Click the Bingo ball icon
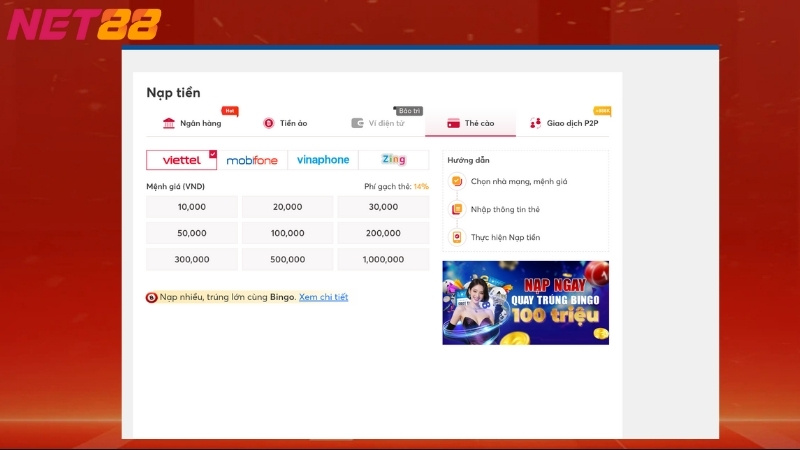The height and width of the screenshot is (450, 800). [152, 297]
